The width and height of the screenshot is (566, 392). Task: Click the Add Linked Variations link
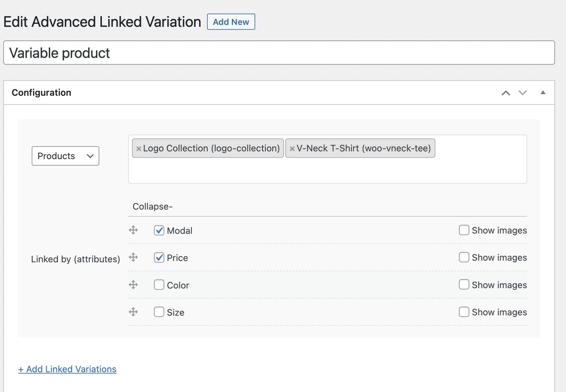coord(67,369)
